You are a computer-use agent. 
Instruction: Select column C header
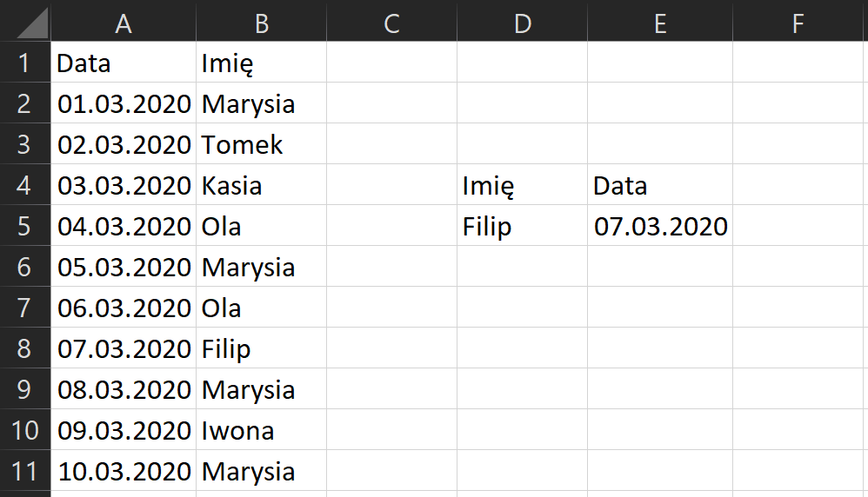[391, 22]
